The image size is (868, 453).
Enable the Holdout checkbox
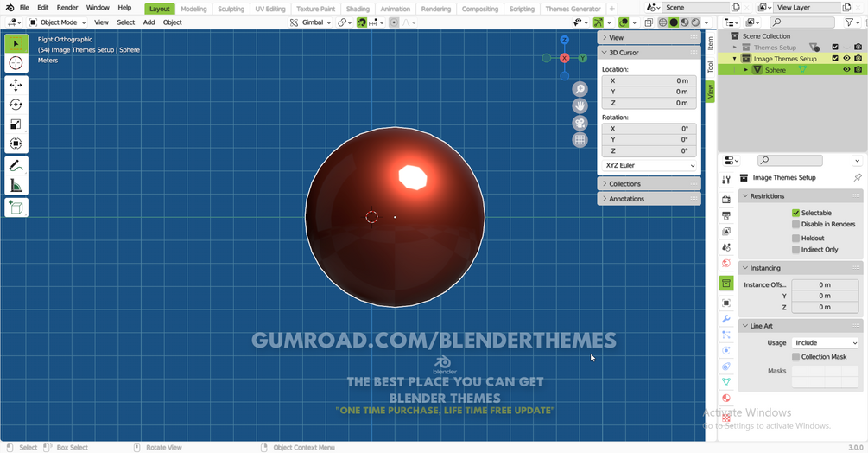(795, 238)
